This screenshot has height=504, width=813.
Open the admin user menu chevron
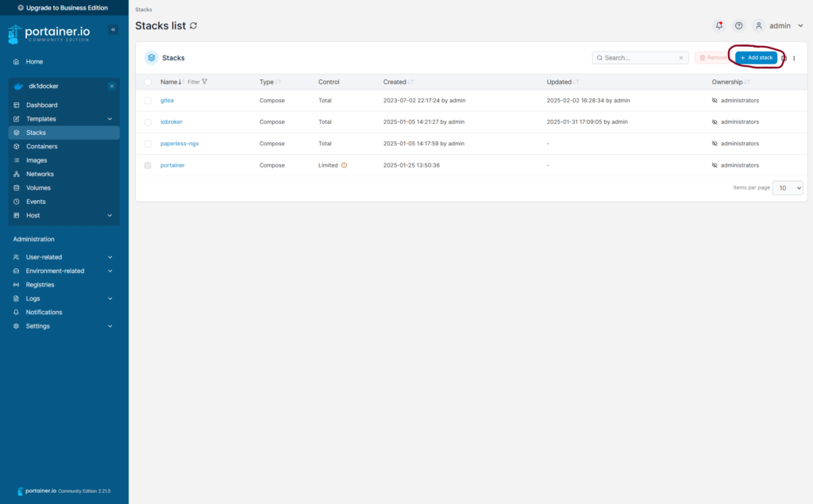click(x=800, y=25)
